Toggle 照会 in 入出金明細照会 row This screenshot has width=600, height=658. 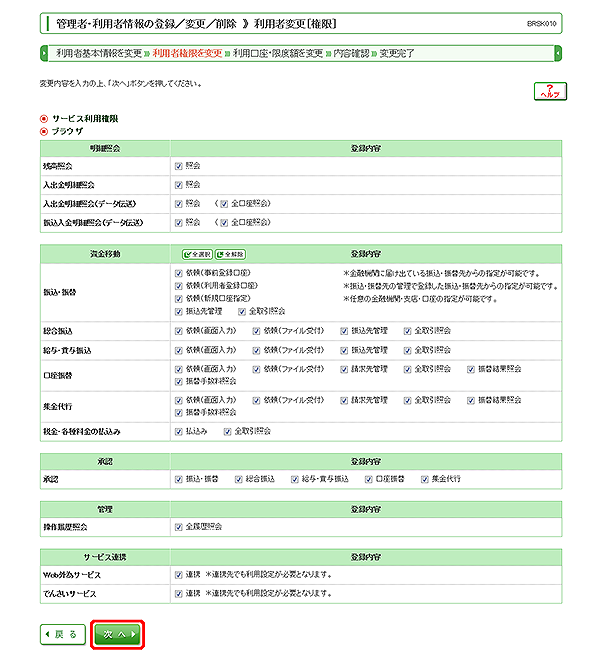(x=178, y=185)
